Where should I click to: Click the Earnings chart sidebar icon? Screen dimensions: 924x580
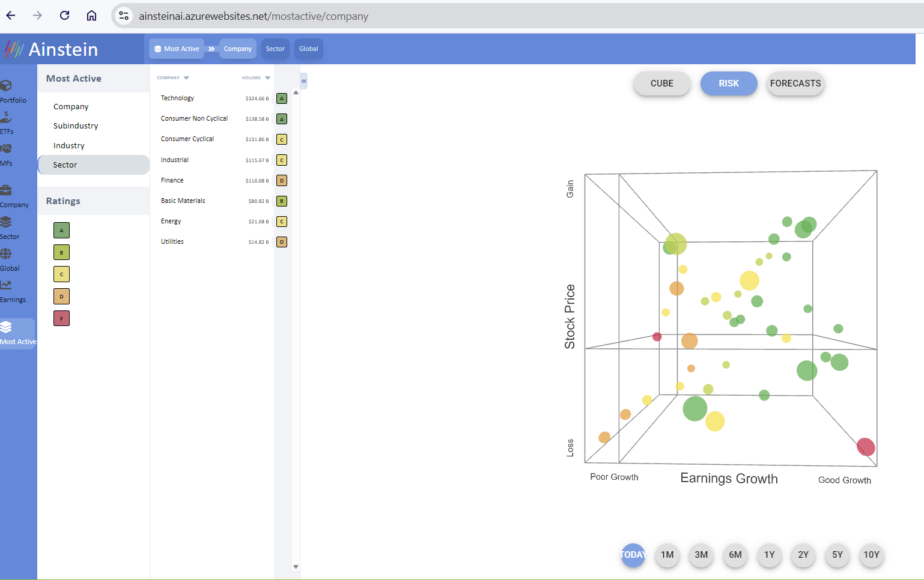[6, 286]
